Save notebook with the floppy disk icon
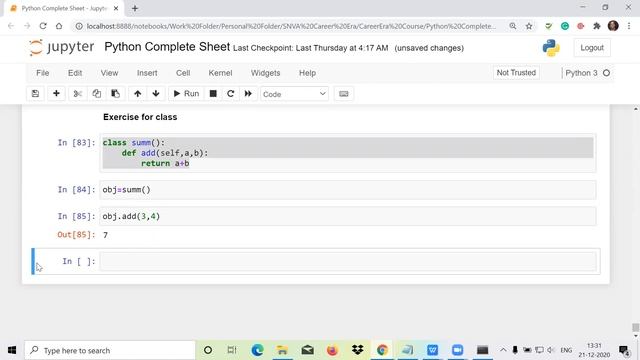The image size is (640, 360). coord(35,93)
